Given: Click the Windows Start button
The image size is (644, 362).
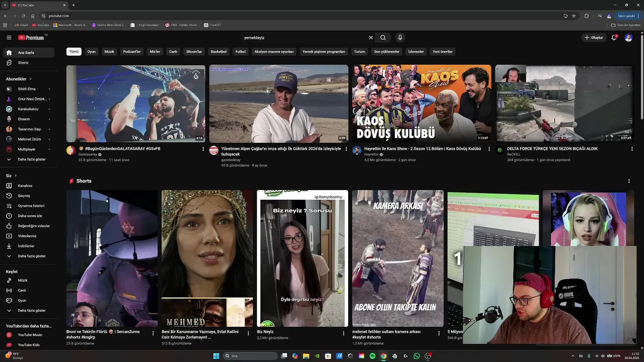Looking at the screenshot, I should click(x=216, y=356).
